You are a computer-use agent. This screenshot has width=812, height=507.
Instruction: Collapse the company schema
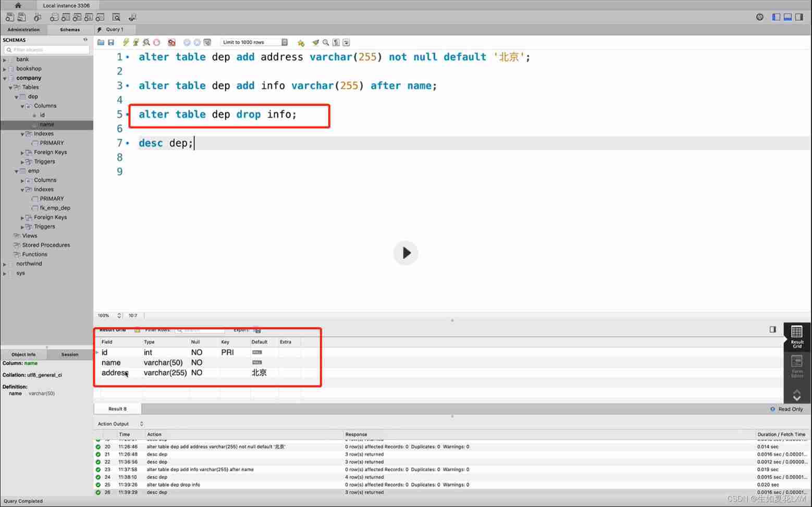(x=5, y=79)
